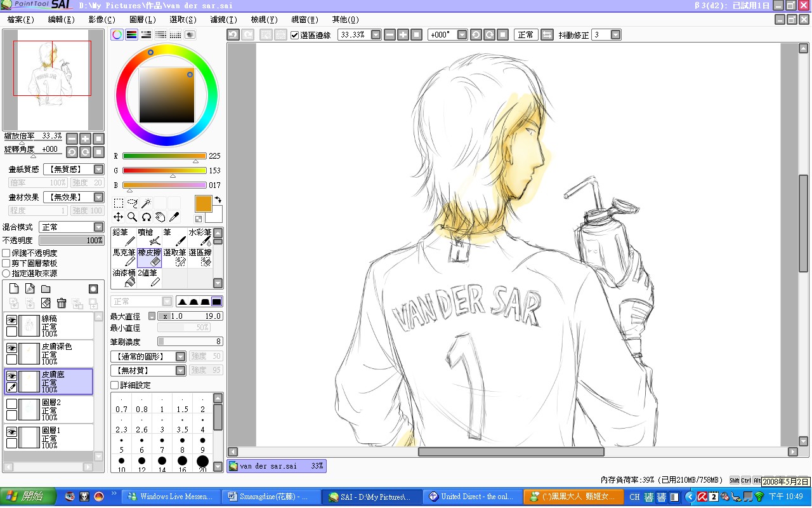Open the 濾鏡(T) menu
Screen dimensions: 812x508
coord(223,20)
